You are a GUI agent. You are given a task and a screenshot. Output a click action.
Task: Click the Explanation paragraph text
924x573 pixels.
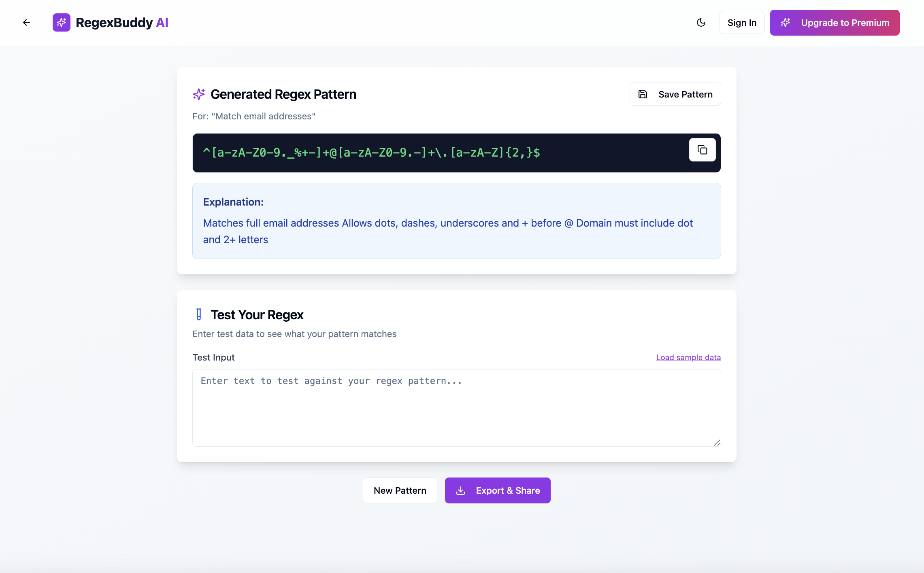448,231
